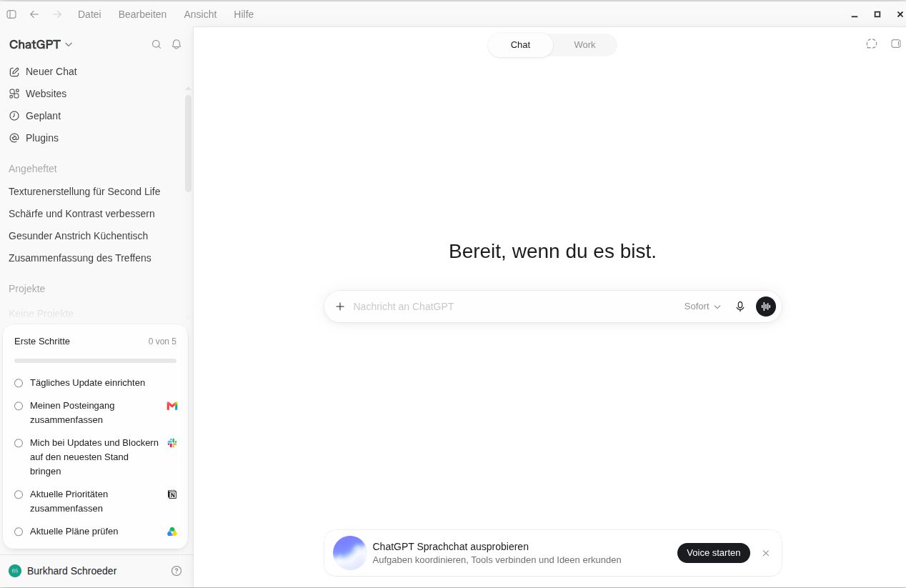Start dictation with the microphone icon
Image resolution: width=906 pixels, height=588 pixels.
click(x=740, y=307)
